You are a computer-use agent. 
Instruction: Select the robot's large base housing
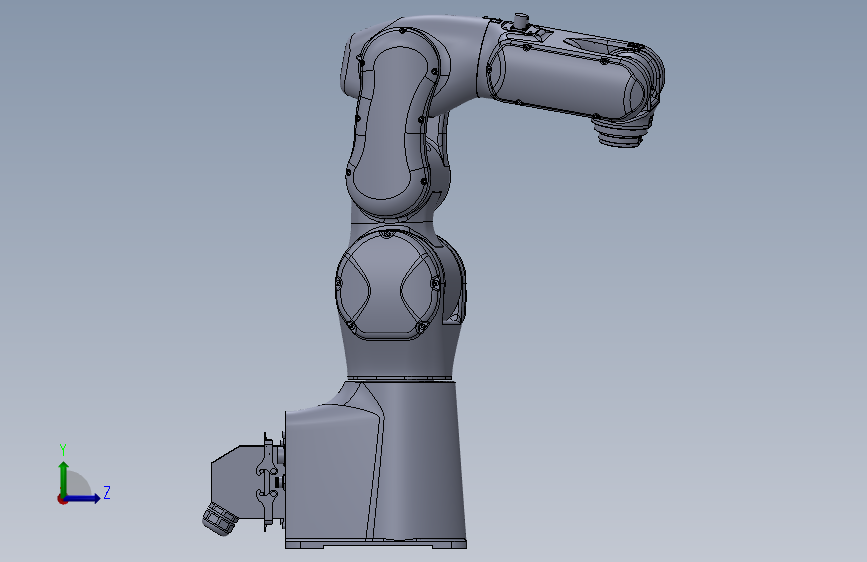375,465
